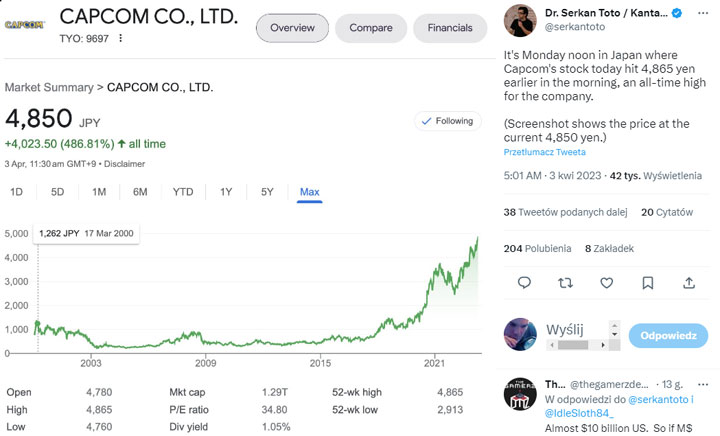Open the three-dot menu beside TYO: 9697

tap(121, 38)
